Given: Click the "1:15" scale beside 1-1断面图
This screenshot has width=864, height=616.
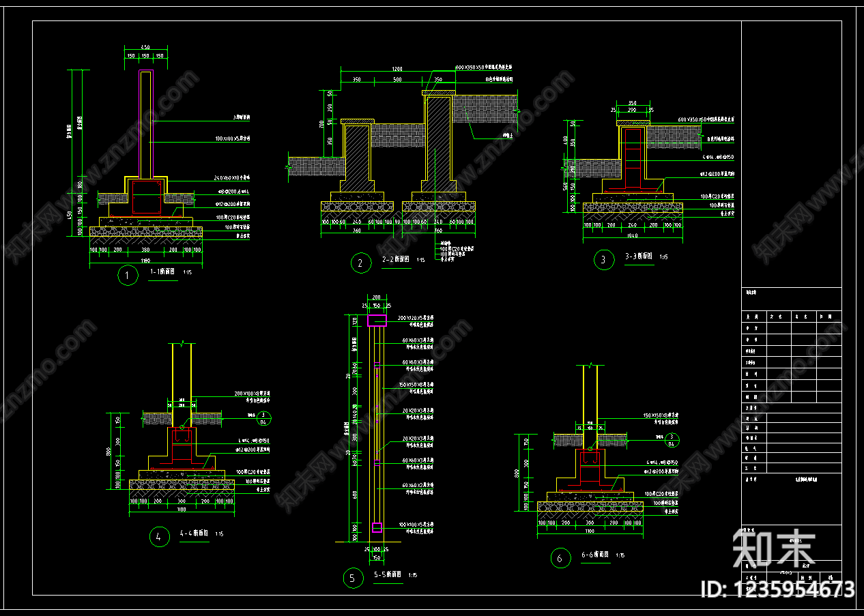Looking at the screenshot, I should click(186, 272).
